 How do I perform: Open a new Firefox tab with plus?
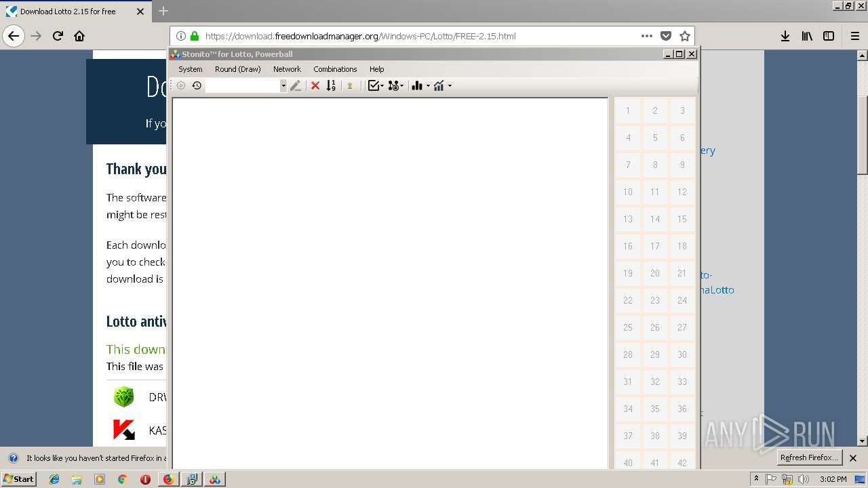click(163, 11)
